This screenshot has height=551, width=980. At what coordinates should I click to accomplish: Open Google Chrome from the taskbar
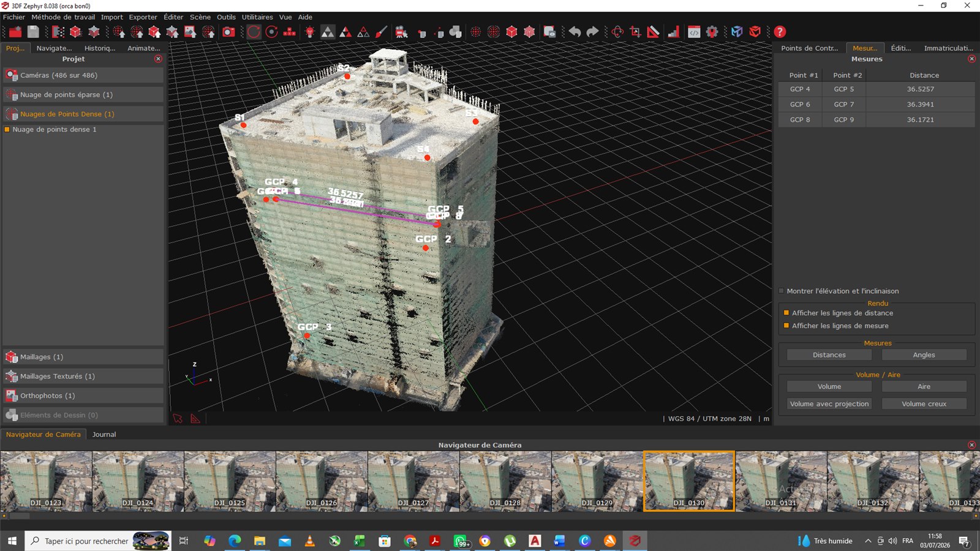(410, 541)
